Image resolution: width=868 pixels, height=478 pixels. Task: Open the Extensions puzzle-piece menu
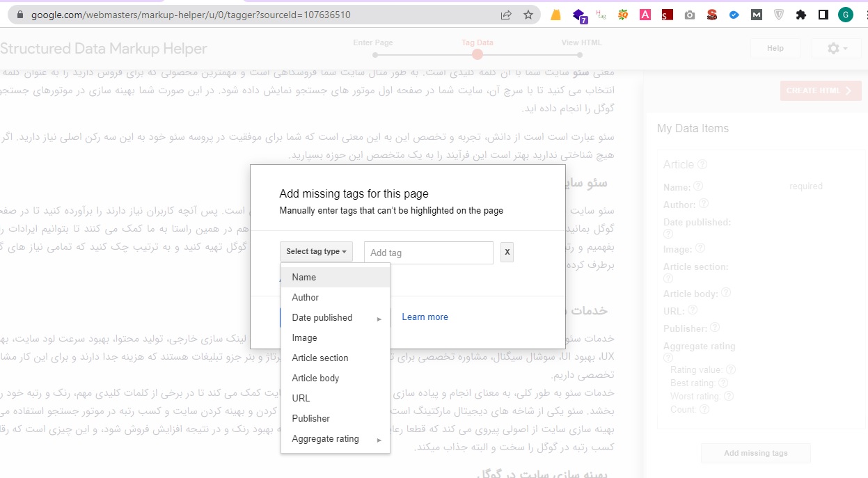tap(801, 15)
